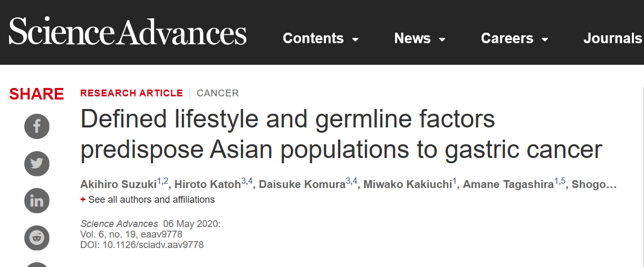Image resolution: width=644 pixels, height=267 pixels.
Task: Share article on Reddit
Action: click(37, 238)
